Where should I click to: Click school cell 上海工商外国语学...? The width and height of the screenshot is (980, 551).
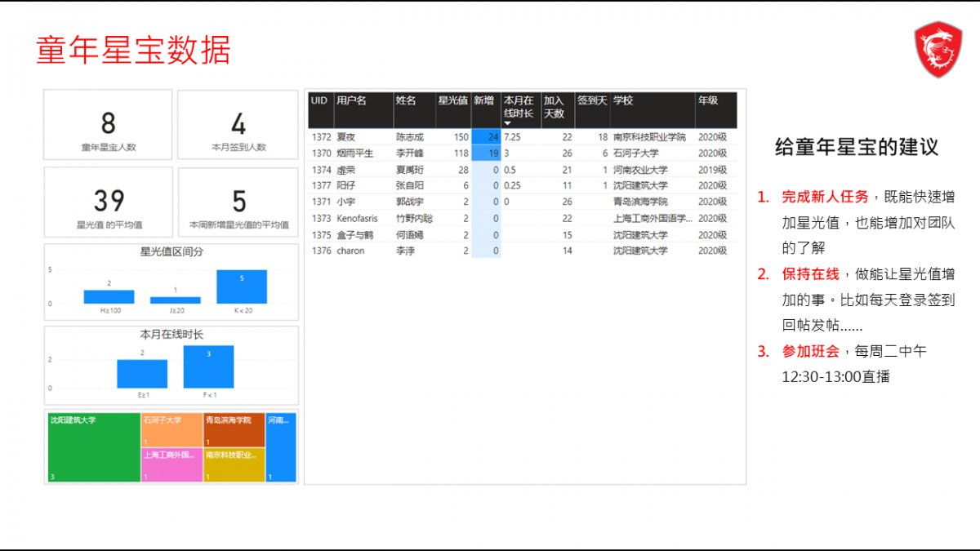[653, 219]
